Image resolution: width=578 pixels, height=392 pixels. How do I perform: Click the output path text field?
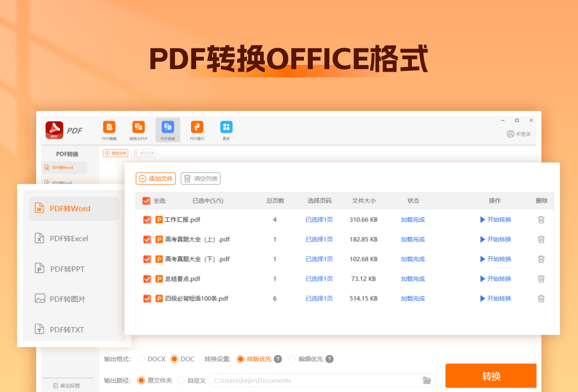(323, 380)
